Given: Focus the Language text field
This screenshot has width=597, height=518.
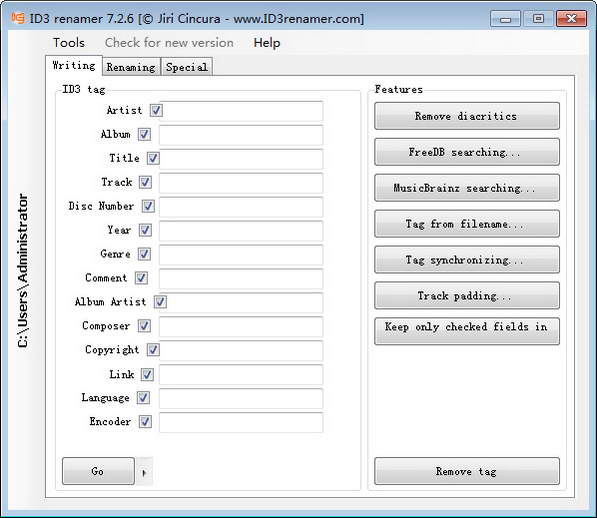Looking at the screenshot, I should (241, 399).
